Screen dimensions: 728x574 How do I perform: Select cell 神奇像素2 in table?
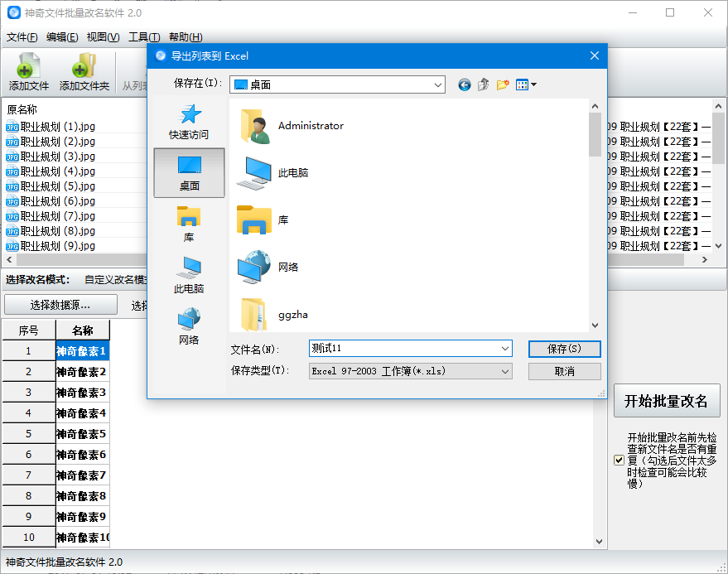(x=83, y=372)
